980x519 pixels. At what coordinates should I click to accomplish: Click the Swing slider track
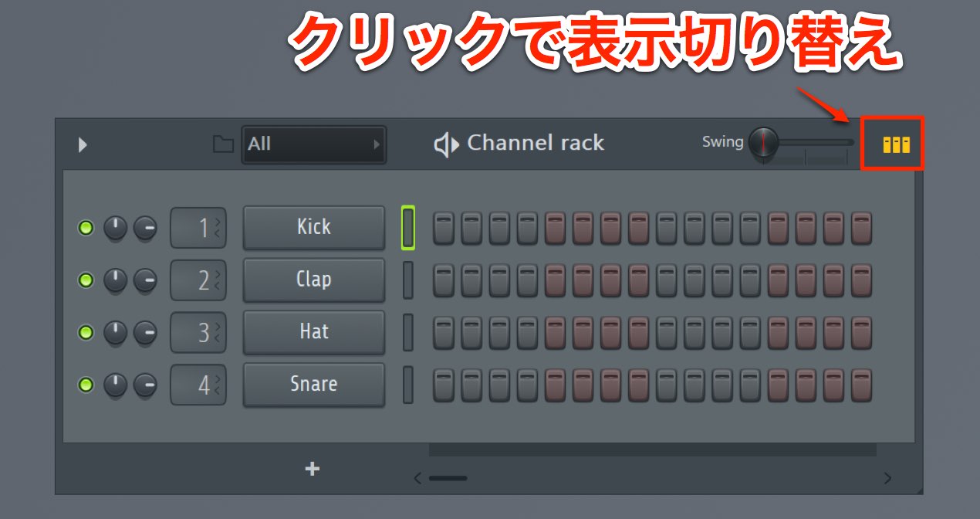(816, 142)
